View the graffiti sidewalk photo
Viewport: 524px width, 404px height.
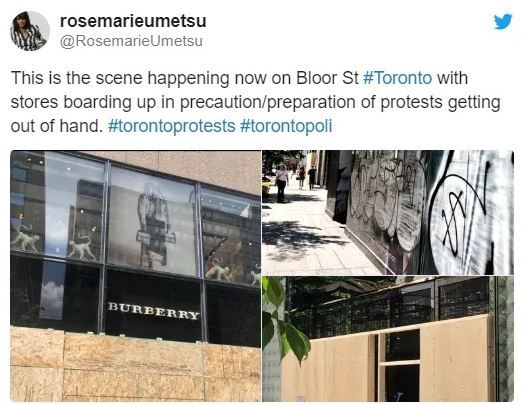coord(388,213)
